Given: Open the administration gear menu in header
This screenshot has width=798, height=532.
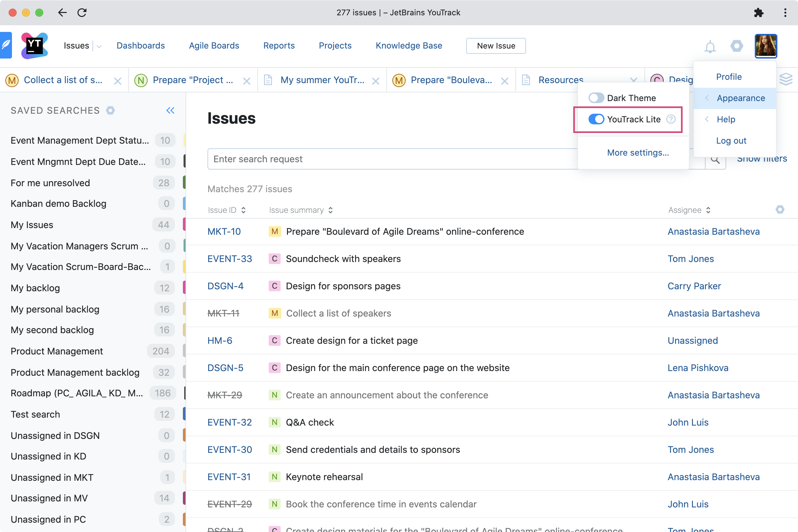Looking at the screenshot, I should (736, 46).
